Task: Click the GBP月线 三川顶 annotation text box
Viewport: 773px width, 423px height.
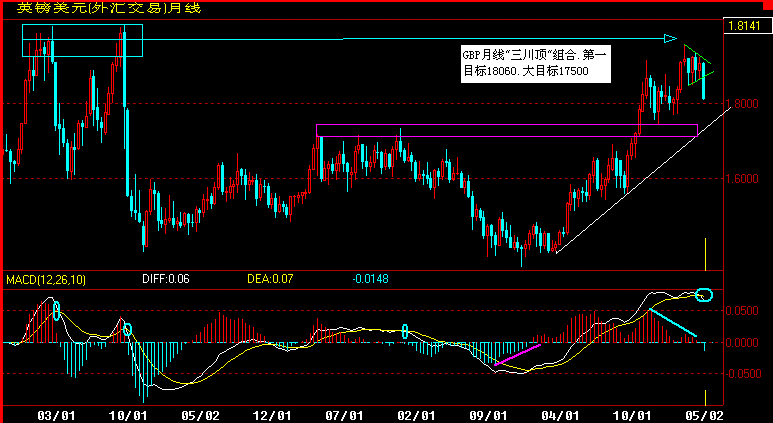Action: pos(536,64)
